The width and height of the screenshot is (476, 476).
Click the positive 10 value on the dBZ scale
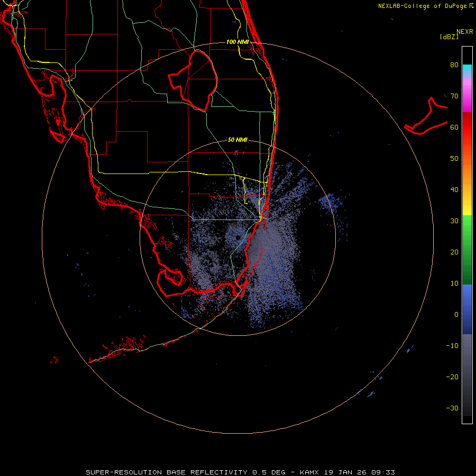tap(454, 283)
